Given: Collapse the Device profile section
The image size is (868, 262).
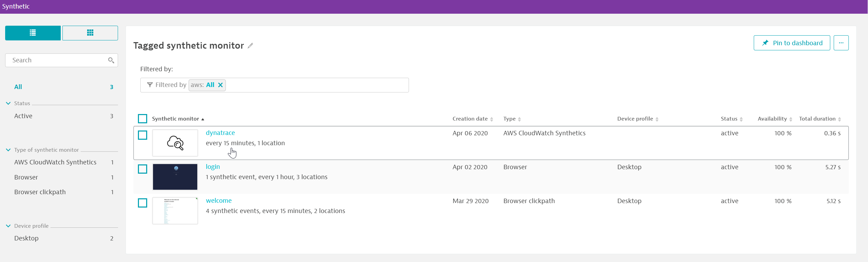Looking at the screenshot, I should click(8, 226).
